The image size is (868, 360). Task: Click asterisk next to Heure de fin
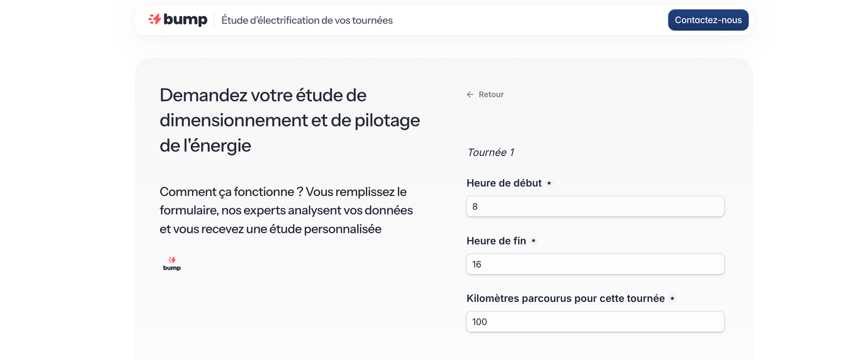pos(533,241)
